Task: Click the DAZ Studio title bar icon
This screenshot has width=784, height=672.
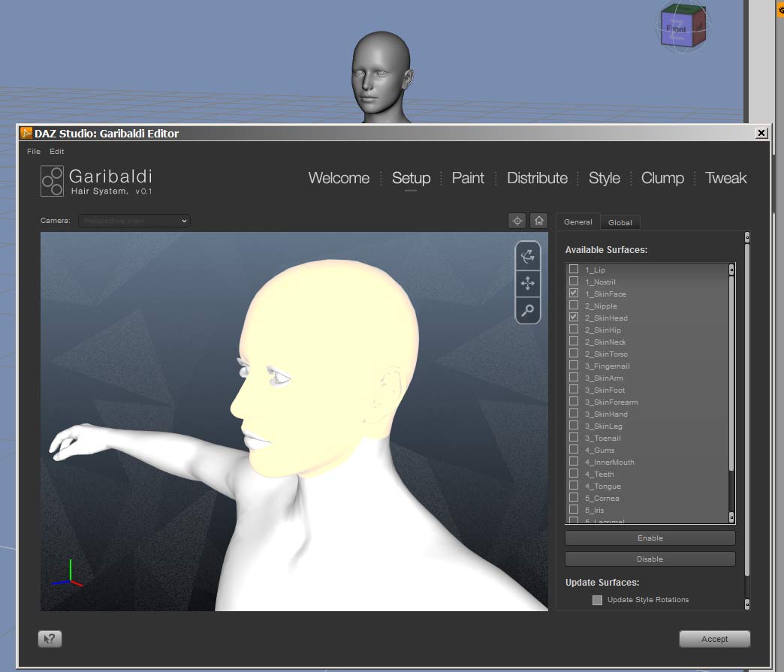Action: (26, 133)
